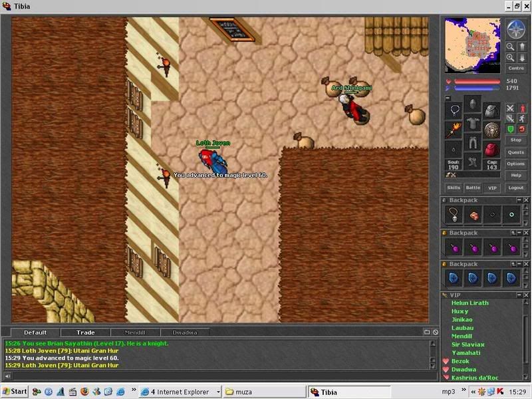The image size is (532, 399).
Task: Enable defensive fight mode (green shield)
Action: (x=510, y=129)
